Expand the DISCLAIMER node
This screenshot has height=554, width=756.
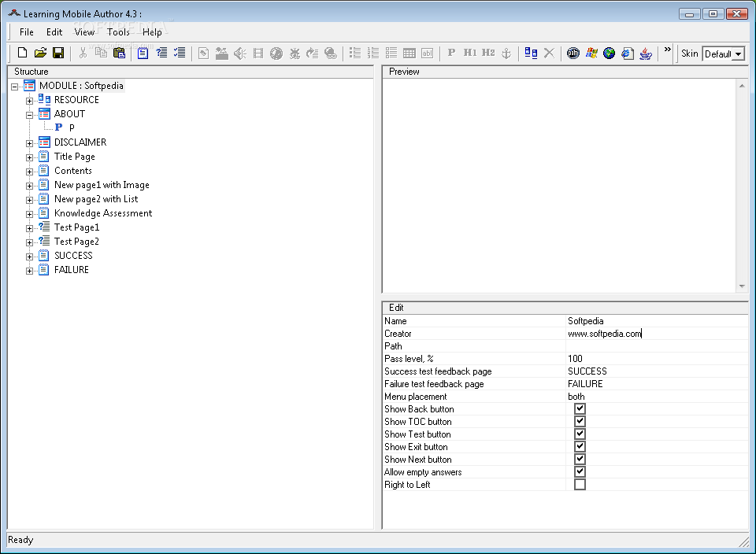(x=29, y=143)
